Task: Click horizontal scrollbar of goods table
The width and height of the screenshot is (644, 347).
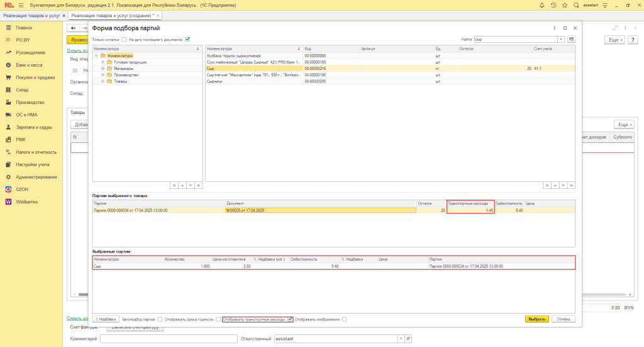Action: [353, 294]
